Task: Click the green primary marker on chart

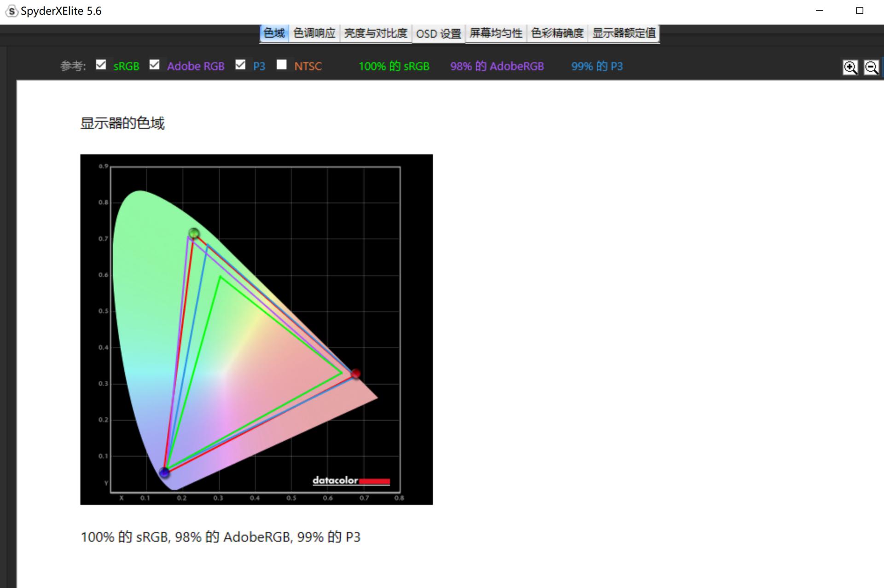Action: point(194,233)
